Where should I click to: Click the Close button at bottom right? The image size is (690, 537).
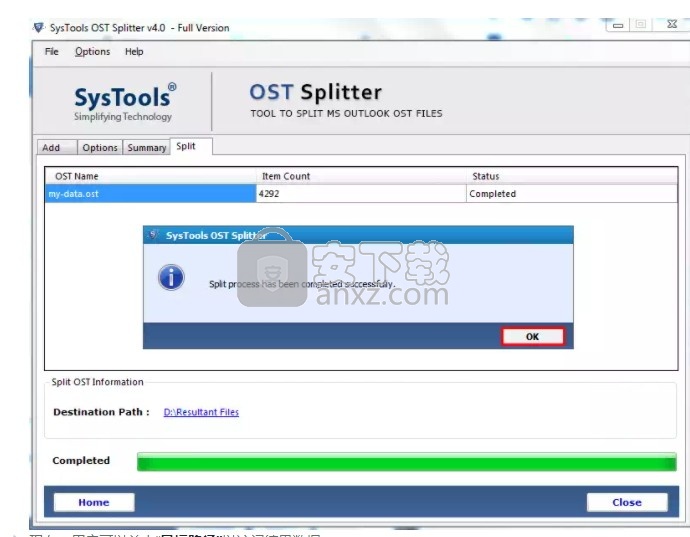pyautogui.click(x=627, y=502)
